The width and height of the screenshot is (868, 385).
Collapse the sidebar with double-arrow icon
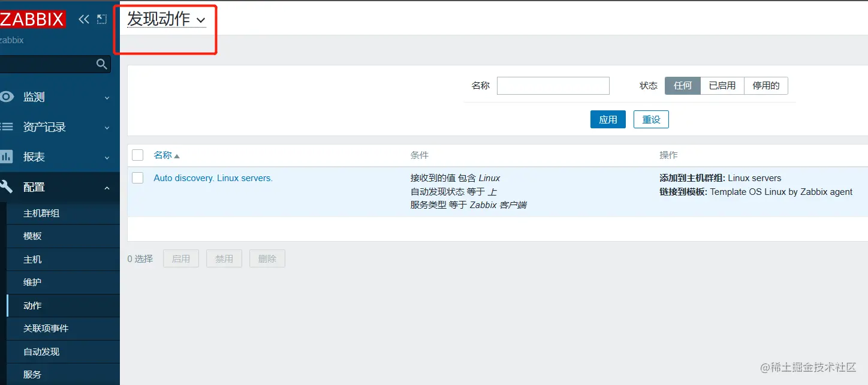pos(84,19)
